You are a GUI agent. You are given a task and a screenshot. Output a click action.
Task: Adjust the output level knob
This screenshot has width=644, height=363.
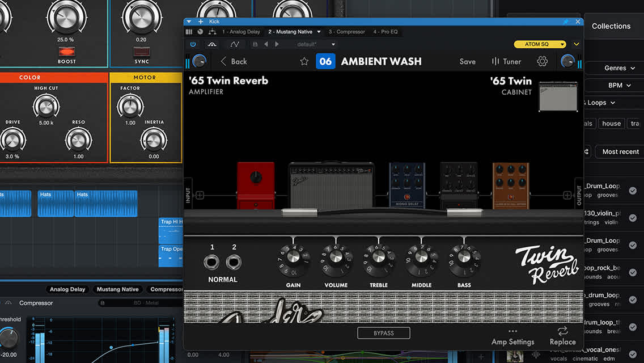[567, 61]
